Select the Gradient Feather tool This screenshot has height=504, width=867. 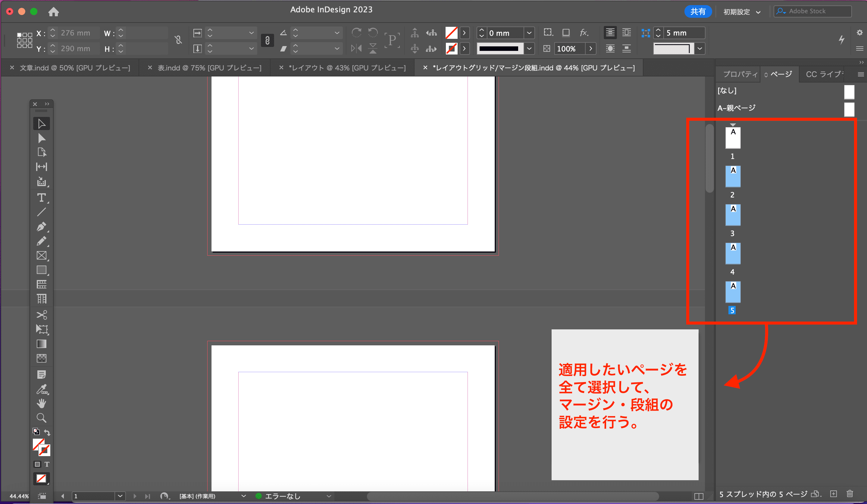pyautogui.click(x=42, y=358)
